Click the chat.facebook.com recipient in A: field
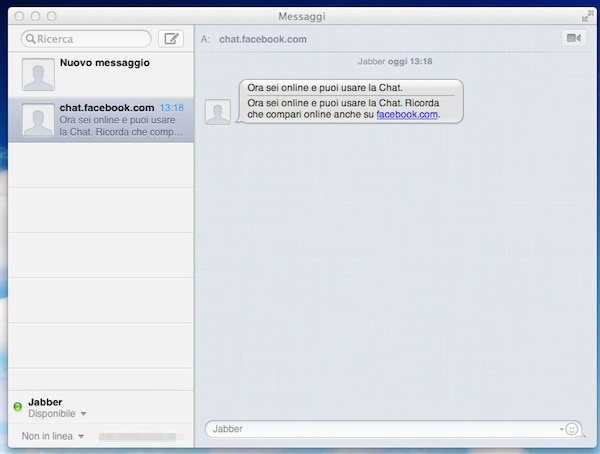 point(263,39)
